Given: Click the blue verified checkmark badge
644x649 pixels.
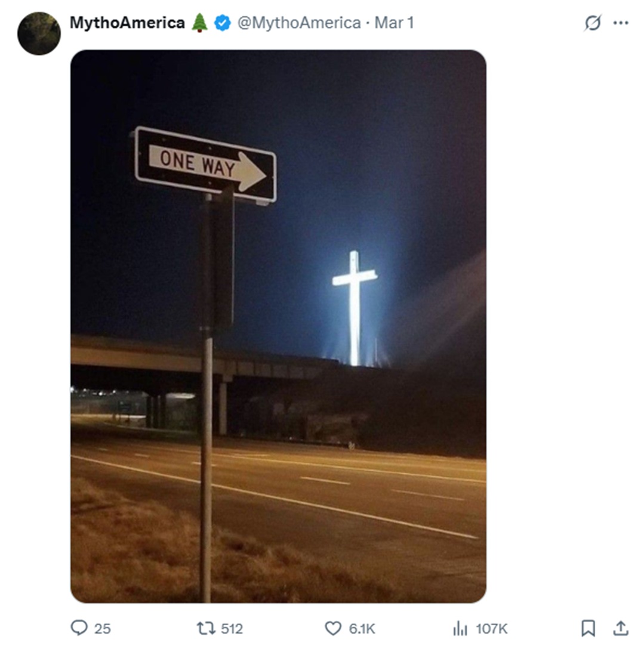Looking at the screenshot, I should (223, 23).
